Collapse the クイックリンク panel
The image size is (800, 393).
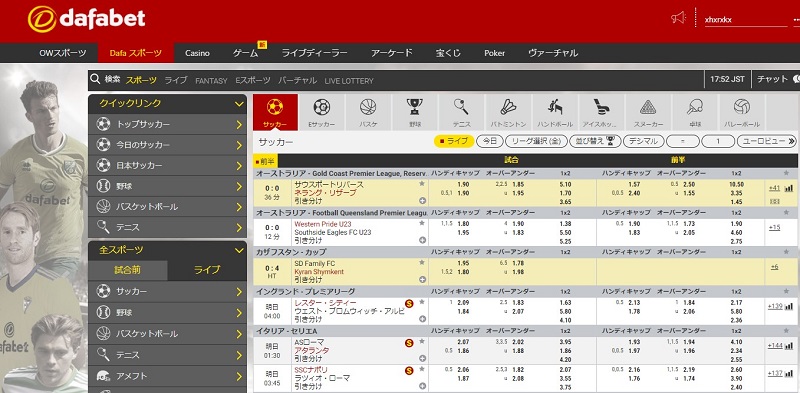point(239,104)
